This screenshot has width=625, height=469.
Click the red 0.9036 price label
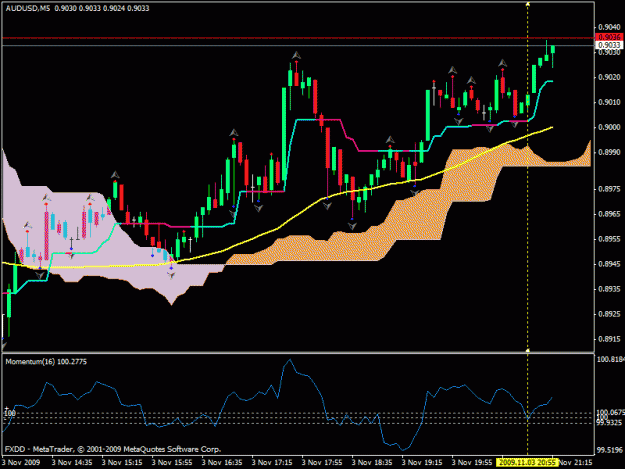click(x=609, y=37)
